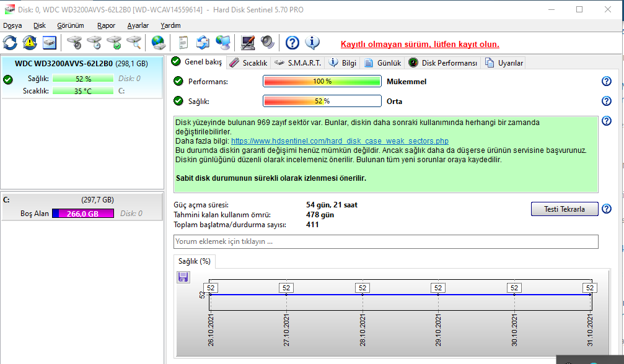The image size is (624, 364).
Task: Click the Mükemmel performance rating text
Action: click(406, 82)
